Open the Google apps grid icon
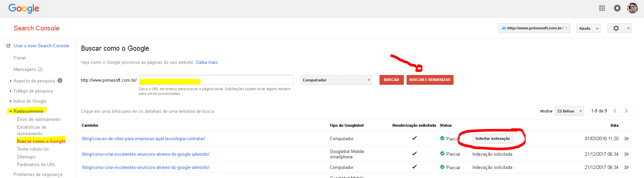Image resolution: width=644 pixels, height=178 pixels. (x=602, y=8)
